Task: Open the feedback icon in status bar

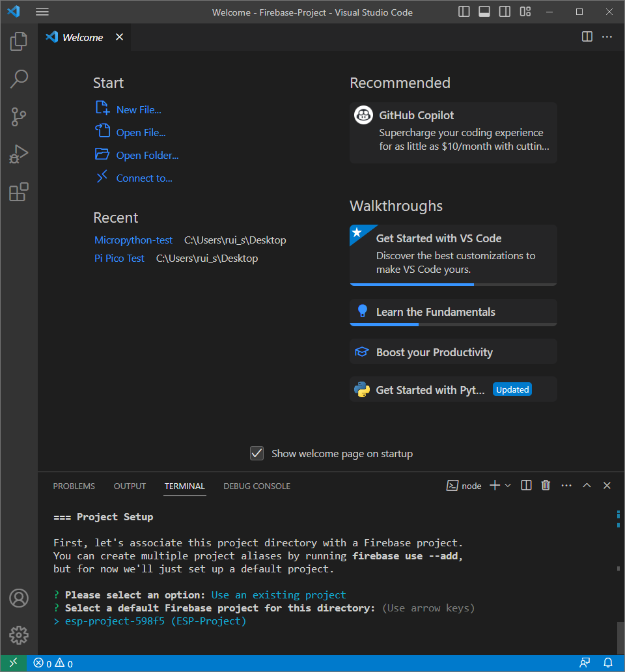Action: point(585,663)
